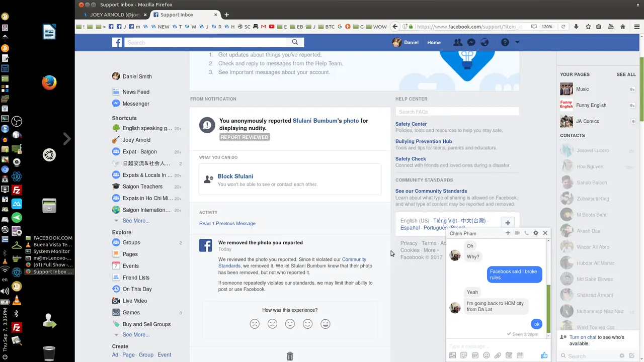Open the Notifications globe icon

tap(485, 43)
